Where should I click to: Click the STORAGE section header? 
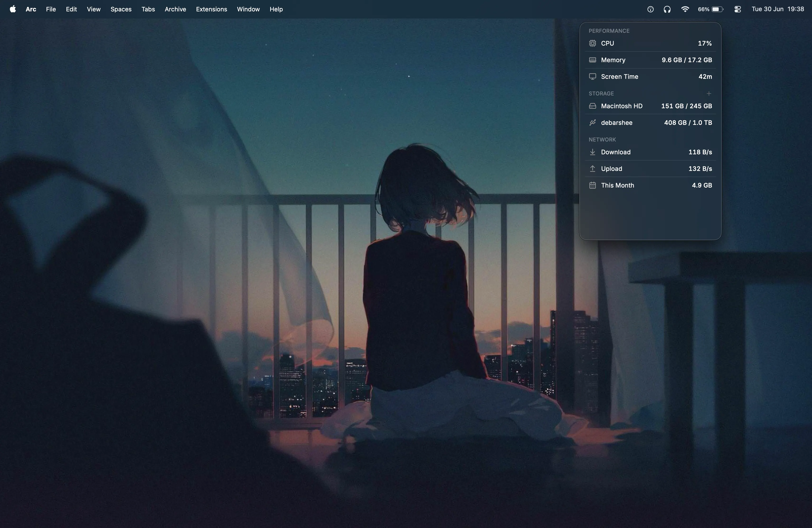pos(601,94)
